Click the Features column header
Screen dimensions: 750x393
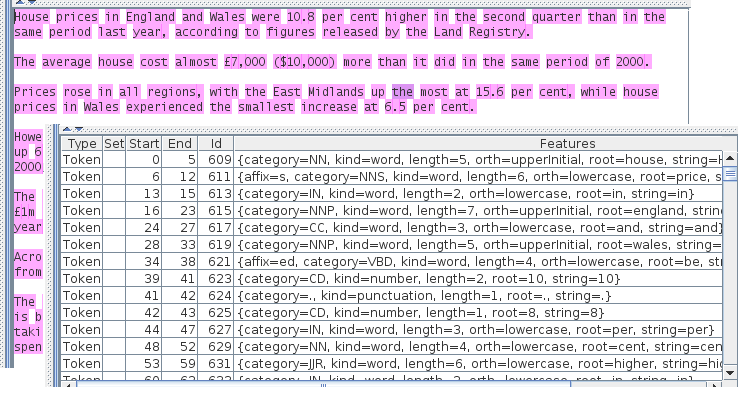pos(567,143)
